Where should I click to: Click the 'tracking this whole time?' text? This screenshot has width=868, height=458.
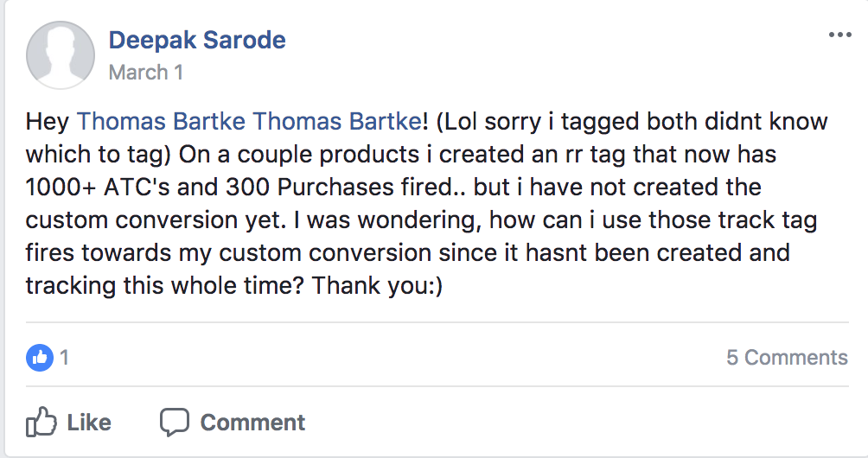tap(164, 286)
